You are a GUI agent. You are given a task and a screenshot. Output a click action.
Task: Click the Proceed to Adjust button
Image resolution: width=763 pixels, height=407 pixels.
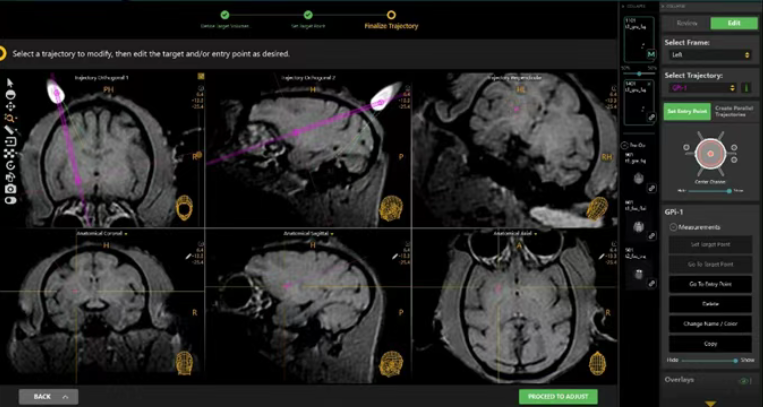(x=558, y=396)
